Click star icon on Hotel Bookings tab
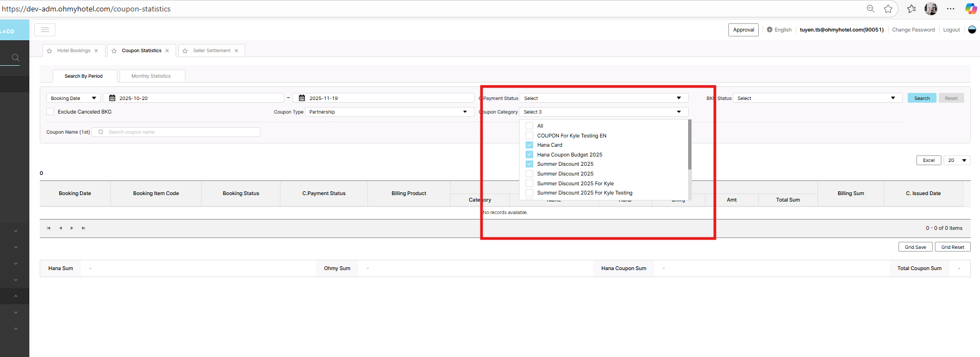The width and height of the screenshot is (980, 357). pyautogui.click(x=49, y=51)
